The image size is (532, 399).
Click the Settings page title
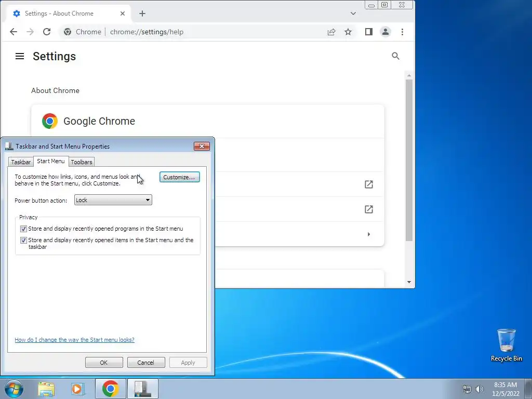click(54, 56)
